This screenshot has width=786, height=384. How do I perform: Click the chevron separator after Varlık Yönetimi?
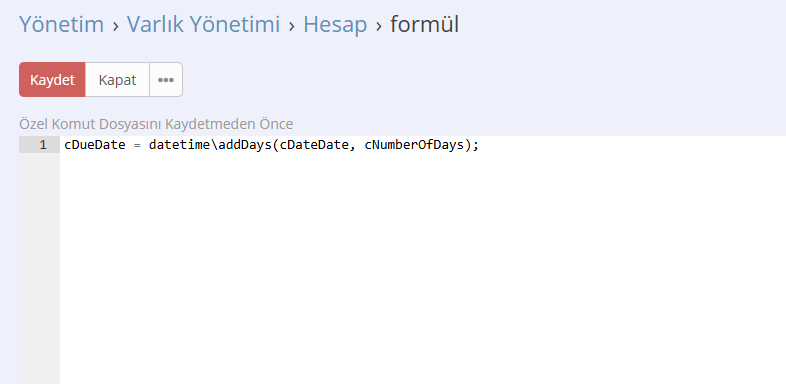click(292, 26)
